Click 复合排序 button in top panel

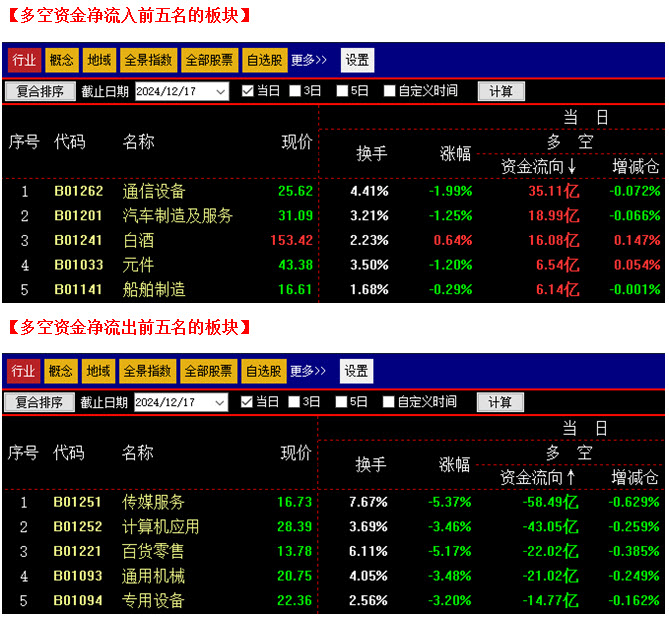click(x=40, y=91)
